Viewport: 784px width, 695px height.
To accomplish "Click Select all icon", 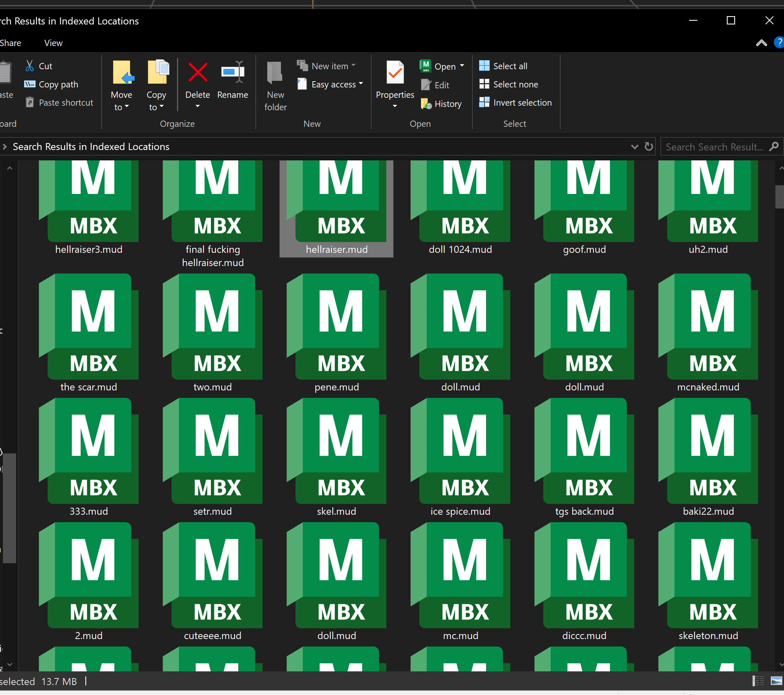I will [x=484, y=65].
